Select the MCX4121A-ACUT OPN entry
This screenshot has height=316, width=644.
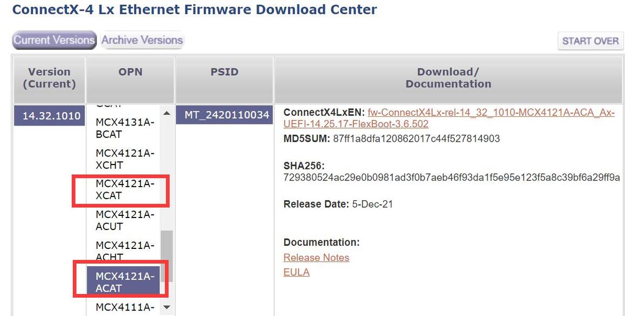point(125,221)
